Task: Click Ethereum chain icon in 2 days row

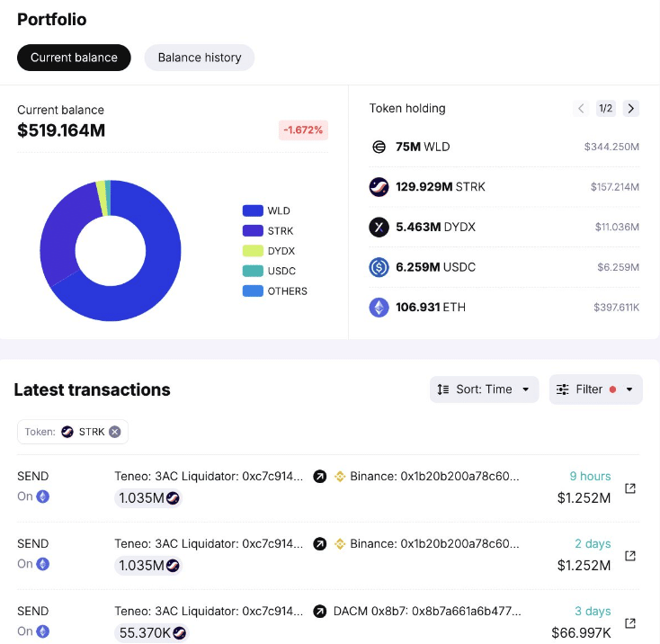Action: 42,564
